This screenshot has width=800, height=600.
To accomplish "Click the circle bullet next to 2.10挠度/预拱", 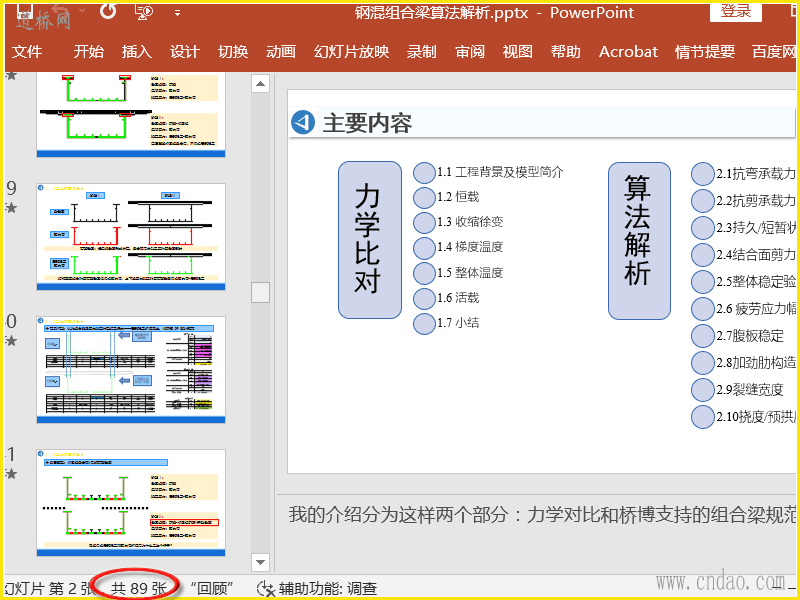I will pos(703,417).
